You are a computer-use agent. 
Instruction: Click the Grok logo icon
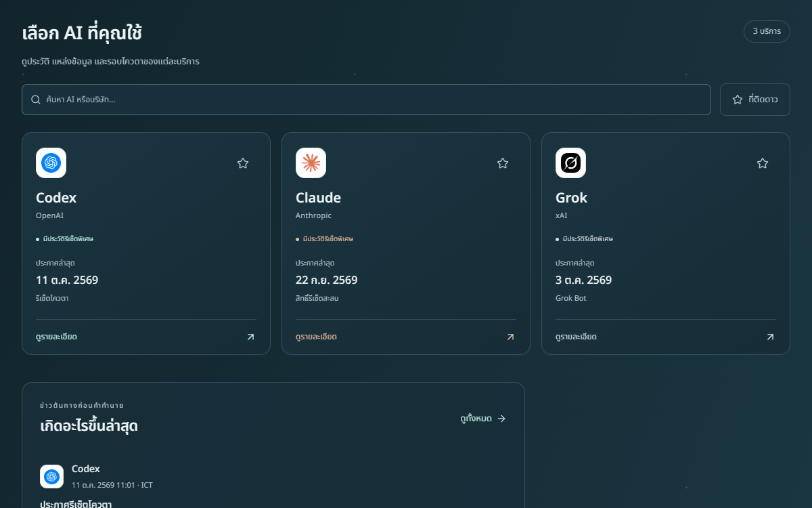click(x=570, y=163)
